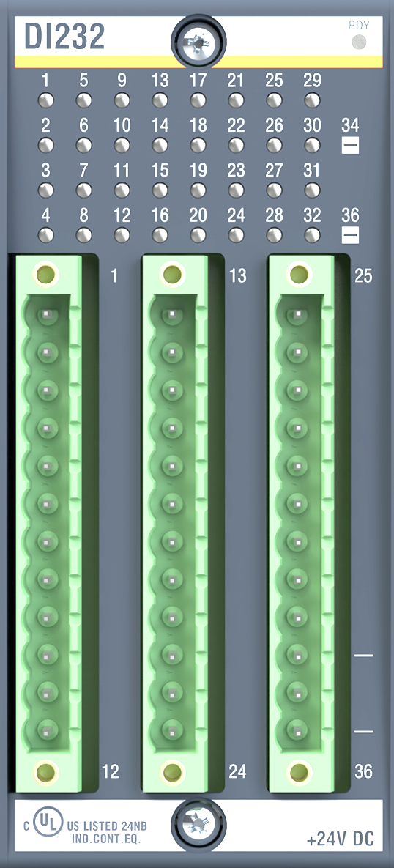Click the LED for channel 29
394x868 pixels.
pyautogui.click(x=312, y=101)
